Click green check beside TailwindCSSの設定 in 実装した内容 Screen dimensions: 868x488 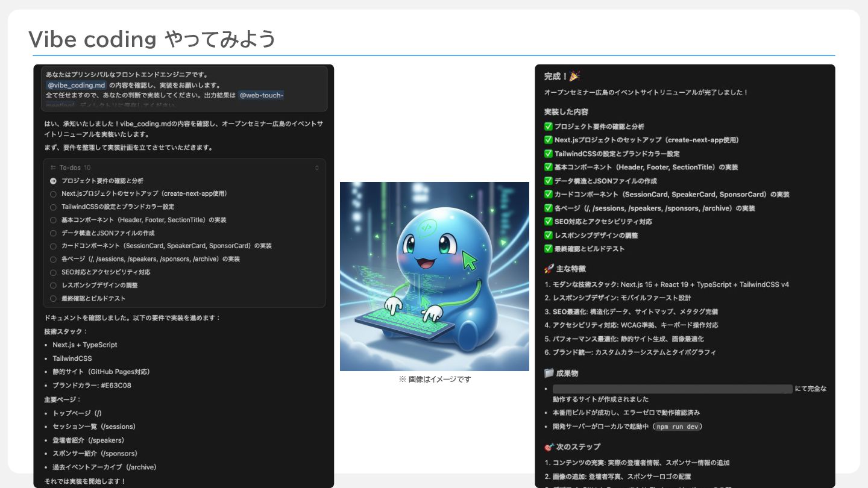[x=548, y=154]
